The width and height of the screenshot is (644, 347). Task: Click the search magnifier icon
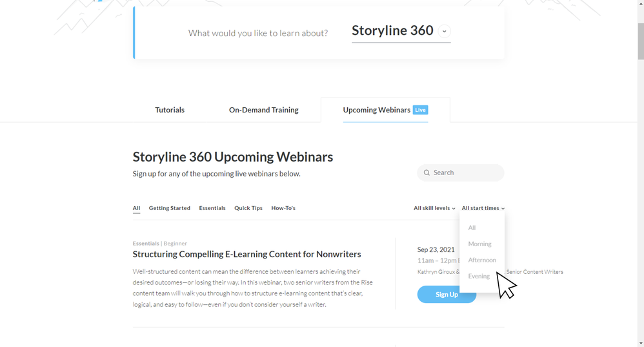tap(427, 173)
